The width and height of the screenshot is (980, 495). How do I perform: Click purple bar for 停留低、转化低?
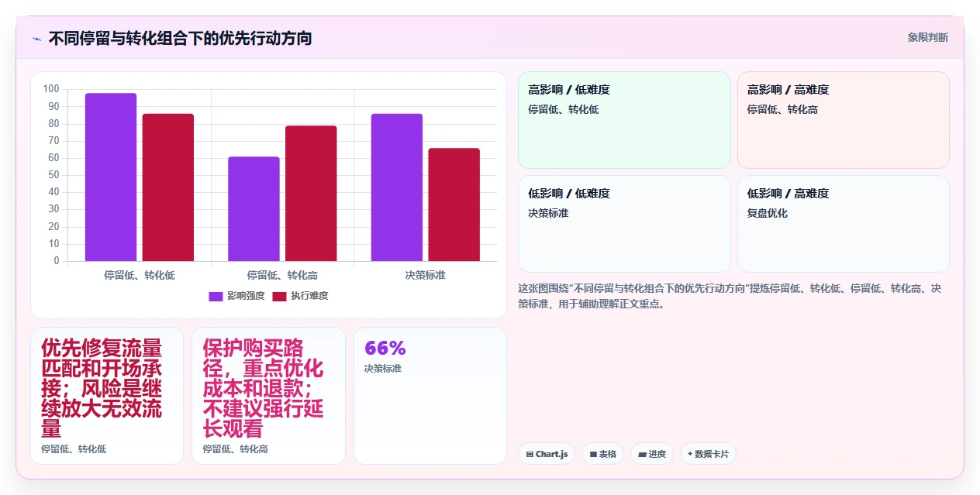pos(111,177)
